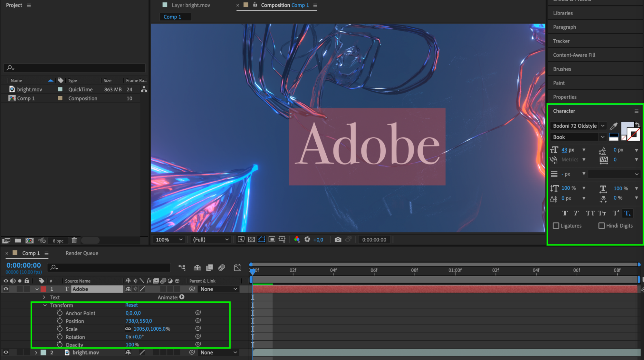Delete selected project item with trash icon
This screenshot has height=360, width=644.
tap(74, 240)
